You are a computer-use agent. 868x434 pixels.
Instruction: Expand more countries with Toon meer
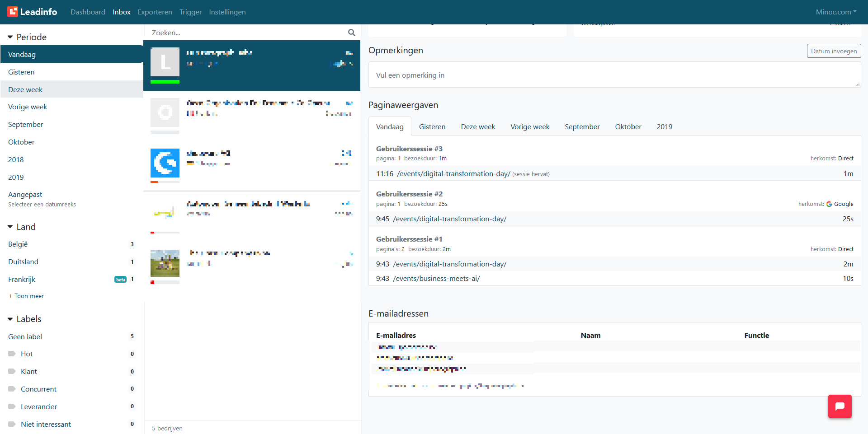[x=26, y=296]
